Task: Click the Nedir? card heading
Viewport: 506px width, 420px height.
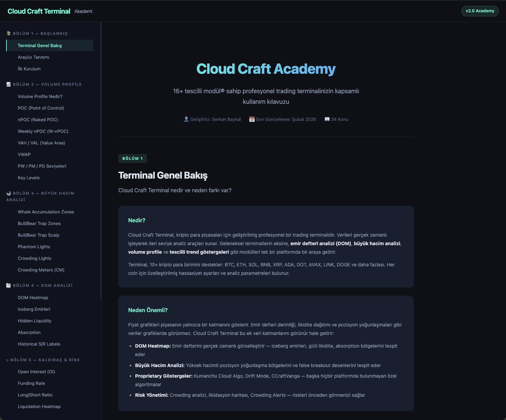Action: click(x=137, y=220)
